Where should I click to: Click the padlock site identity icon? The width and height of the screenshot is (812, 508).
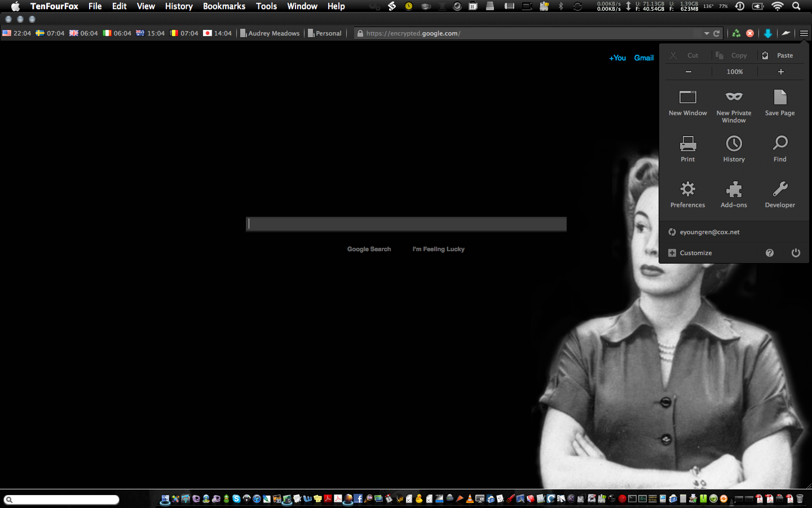click(x=360, y=33)
